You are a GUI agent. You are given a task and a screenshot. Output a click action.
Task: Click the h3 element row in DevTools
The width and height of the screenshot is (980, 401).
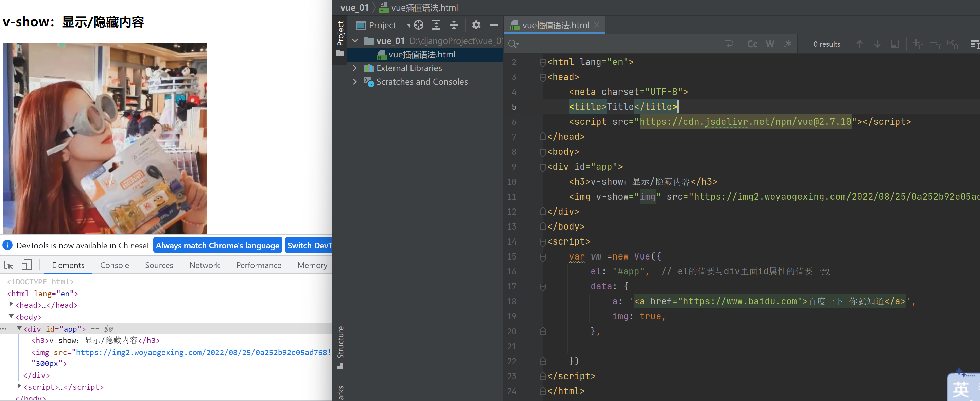[95, 340]
